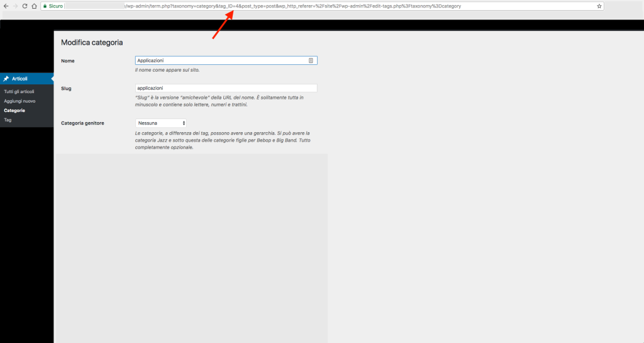Click the browser back arrow
Viewport: 644px width, 343px height.
click(6, 6)
